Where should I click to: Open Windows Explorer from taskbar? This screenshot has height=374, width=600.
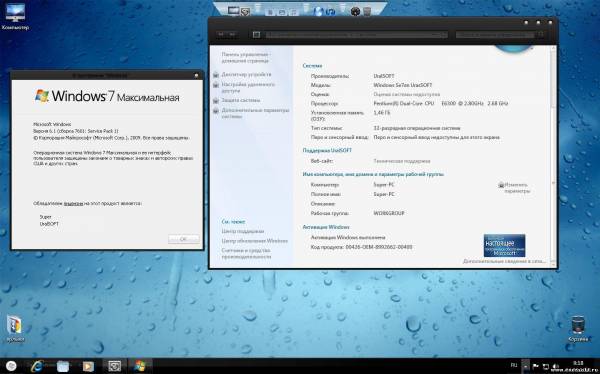(x=63, y=366)
